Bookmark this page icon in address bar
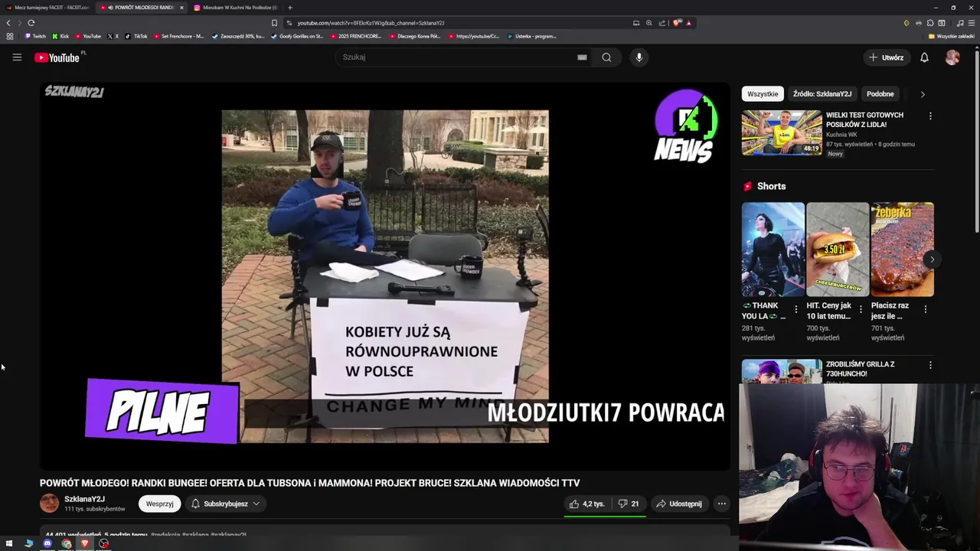 [x=274, y=23]
